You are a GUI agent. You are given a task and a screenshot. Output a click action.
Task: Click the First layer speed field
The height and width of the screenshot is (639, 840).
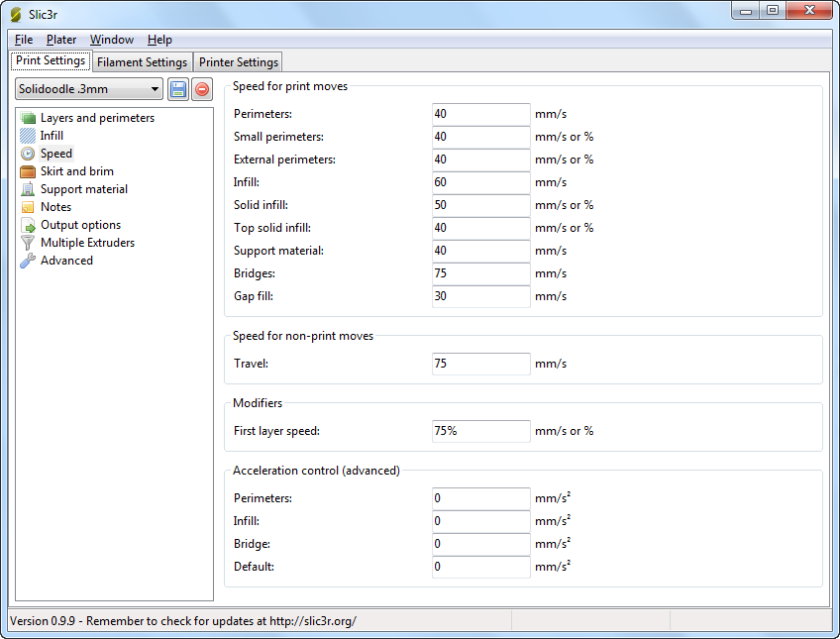coord(481,431)
